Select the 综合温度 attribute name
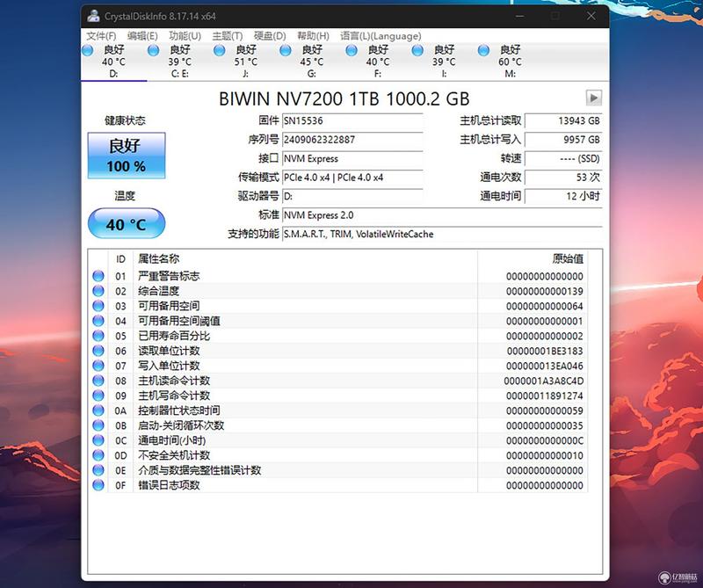 pyautogui.click(x=159, y=291)
